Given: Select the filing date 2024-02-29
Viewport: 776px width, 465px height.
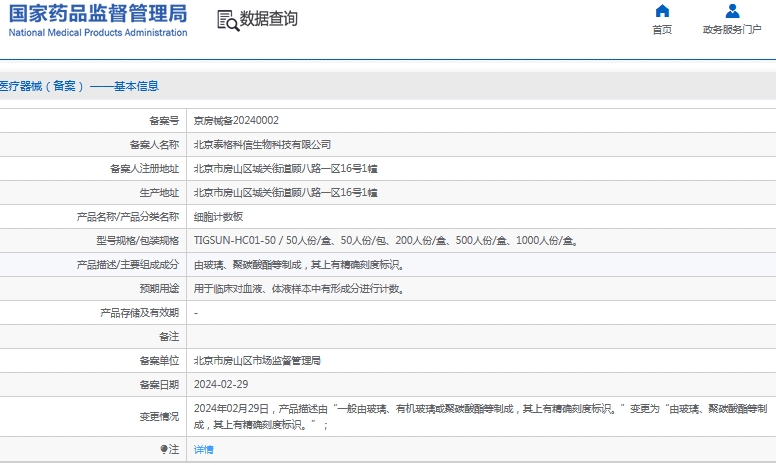Looking at the screenshot, I should [x=221, y=384].
